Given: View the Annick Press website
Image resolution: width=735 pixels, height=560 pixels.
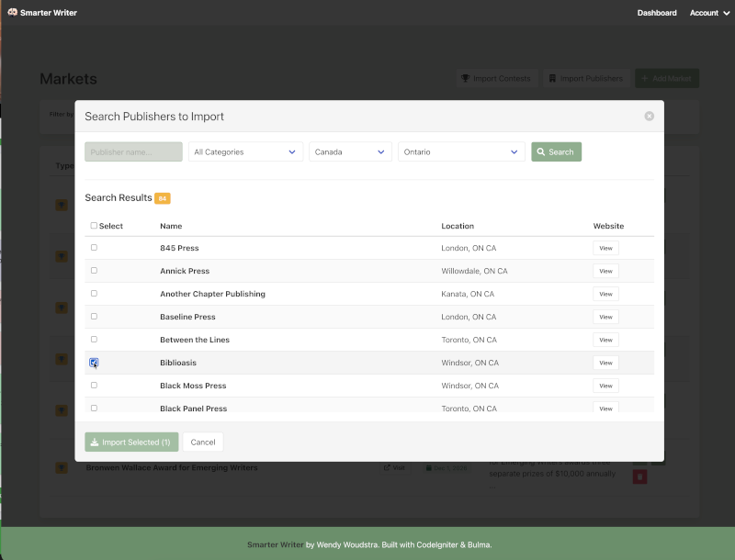Looking at the screenshot, I should point(605,271).
